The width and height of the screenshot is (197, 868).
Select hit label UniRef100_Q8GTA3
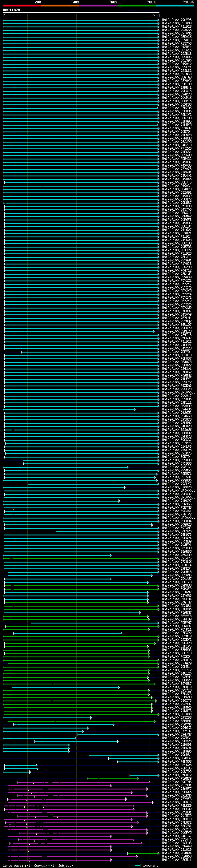tap(176, 78)
